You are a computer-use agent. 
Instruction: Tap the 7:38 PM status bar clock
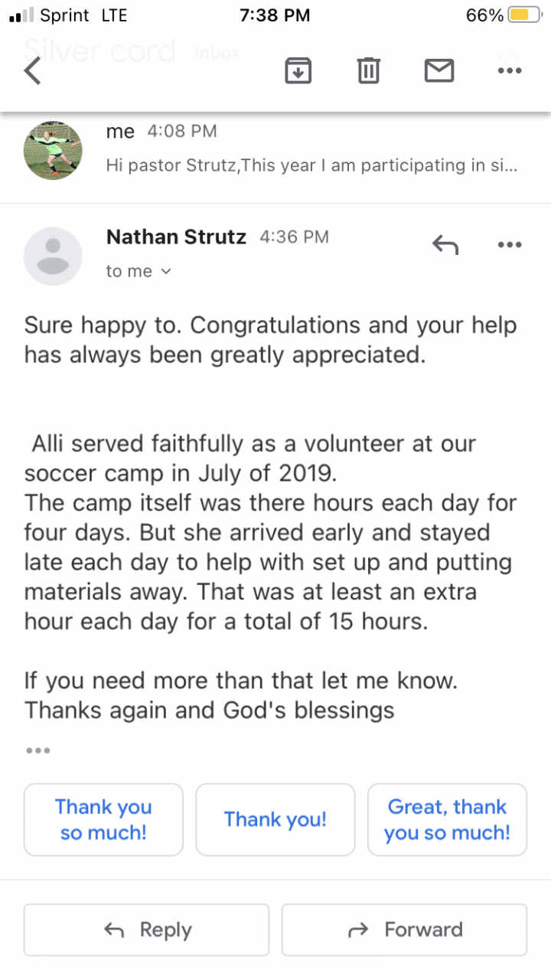(x=275, y=15)
